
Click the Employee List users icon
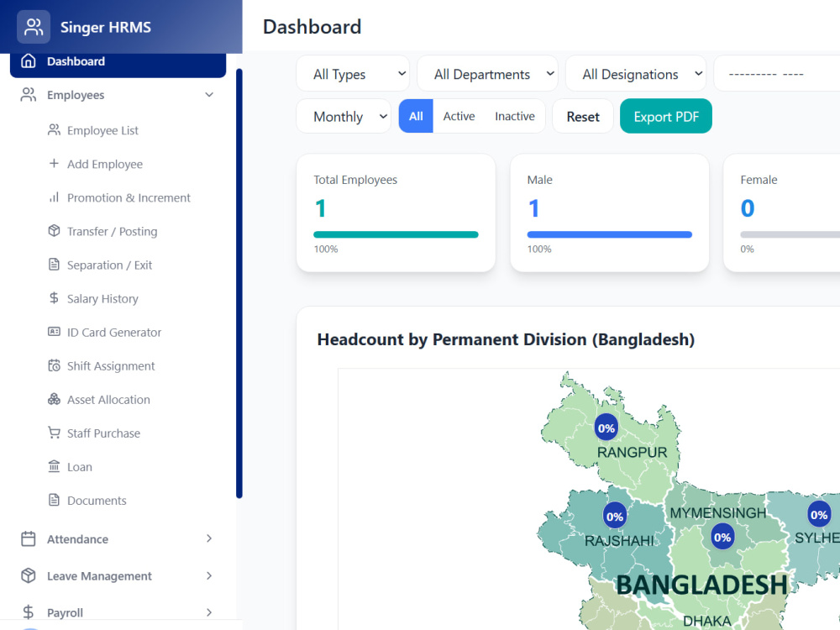tap(54, 130)
